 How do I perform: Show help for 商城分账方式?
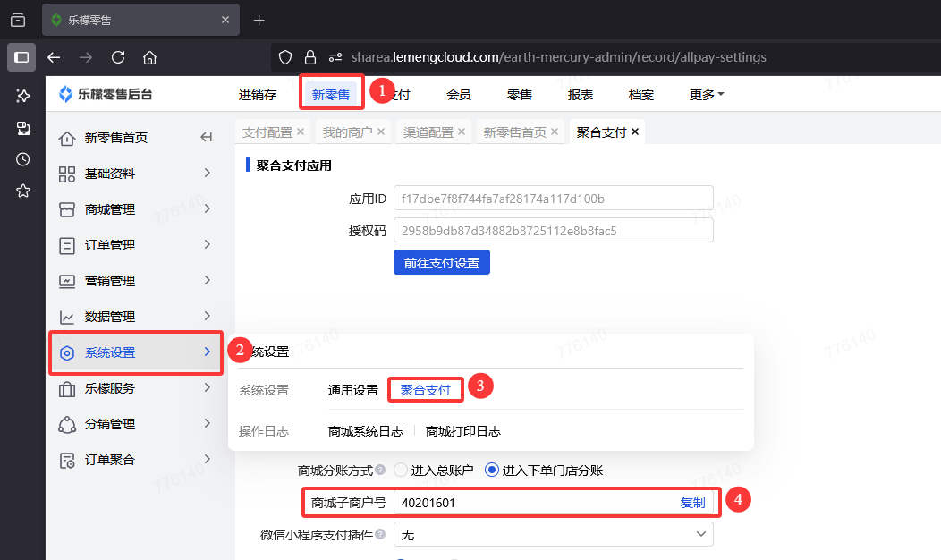[x=380, y=470]
